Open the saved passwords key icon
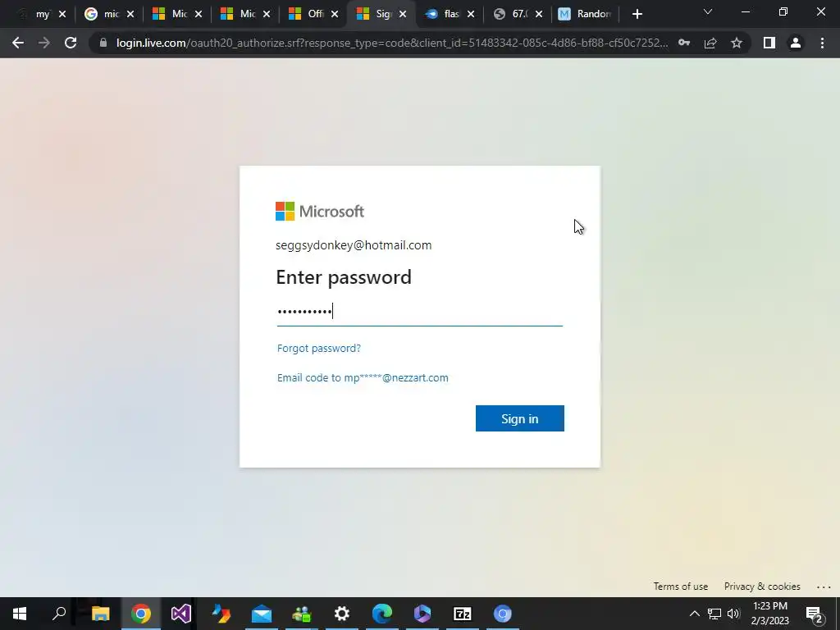The height and width of the screenshot is (630, 840). click(684, 43)
